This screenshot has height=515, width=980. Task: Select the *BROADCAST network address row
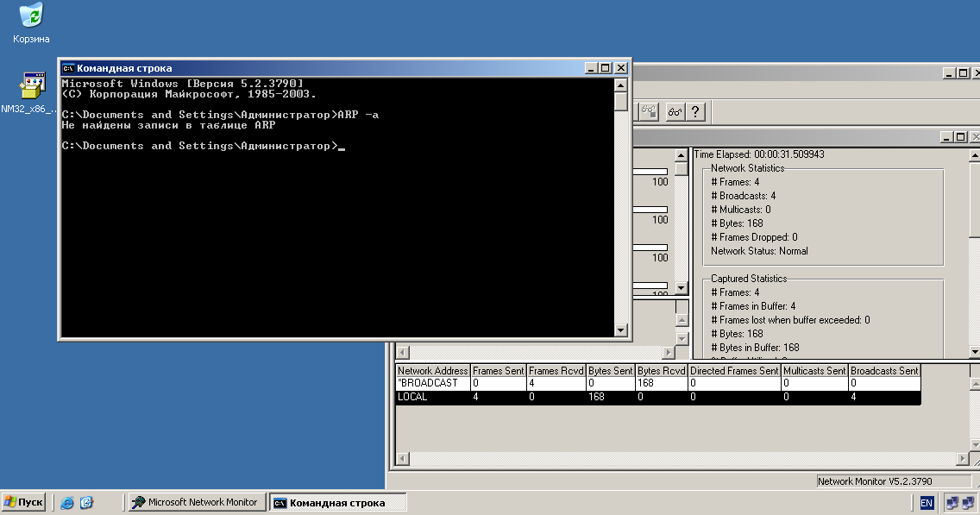tap(658, 383)
